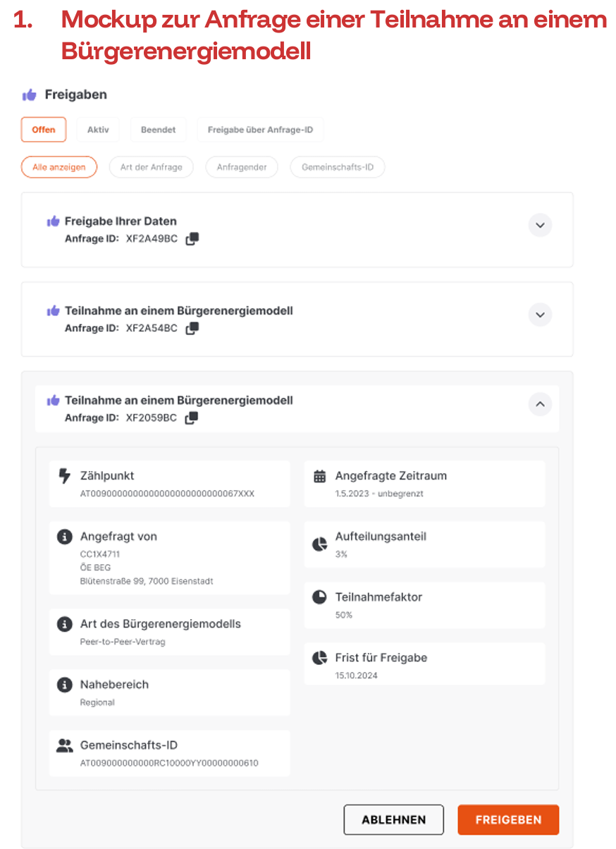Click the Aufteilungsanteil pie chart icon
Viewport: 616px width, 849px height.
[x=319, y=544]
